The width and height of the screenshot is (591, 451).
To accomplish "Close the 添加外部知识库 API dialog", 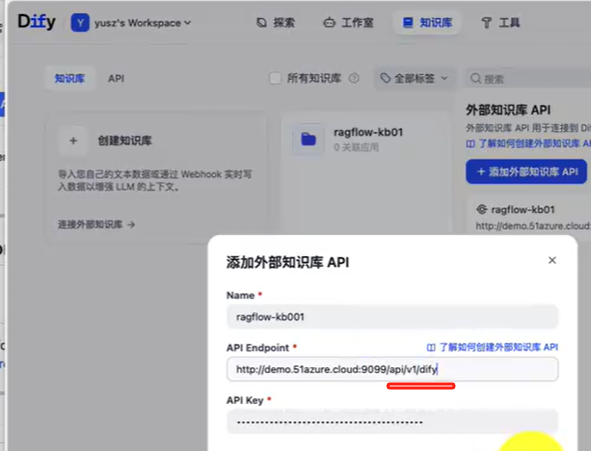I will (552, 260).
